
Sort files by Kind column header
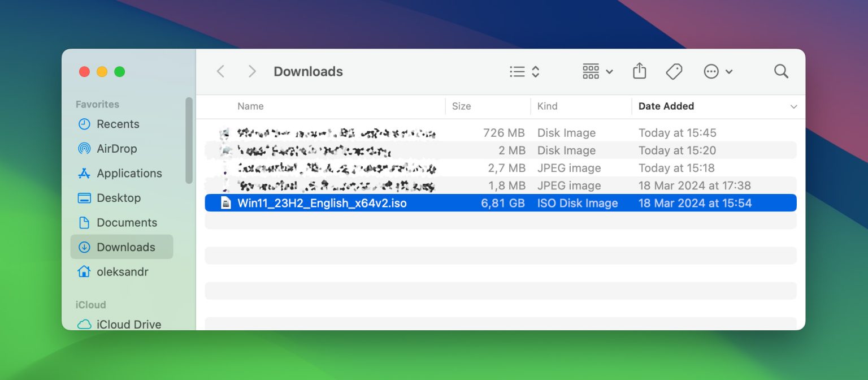point(547,106)
